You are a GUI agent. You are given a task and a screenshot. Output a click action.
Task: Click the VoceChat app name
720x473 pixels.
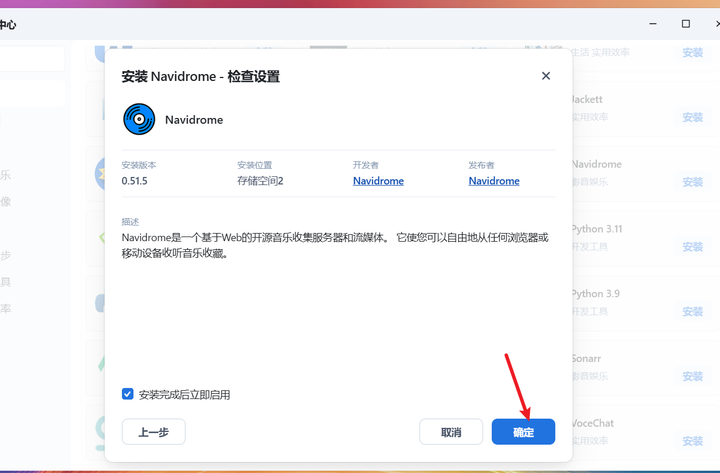pyautogui.click(x=593, y=423)
